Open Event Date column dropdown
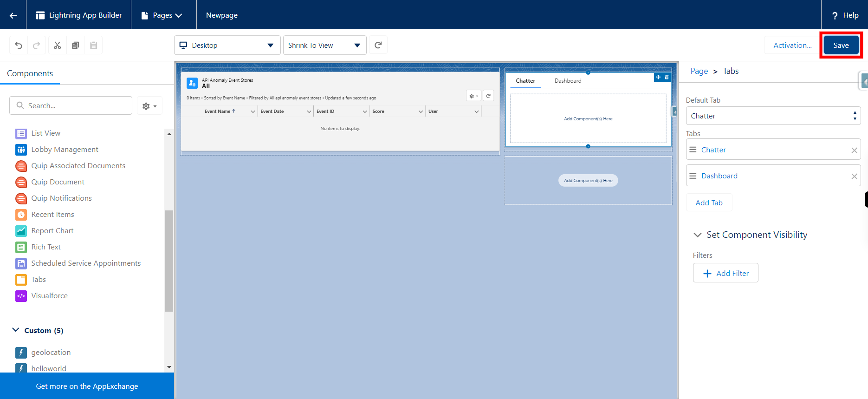The image size is (868, 399). 309,111
